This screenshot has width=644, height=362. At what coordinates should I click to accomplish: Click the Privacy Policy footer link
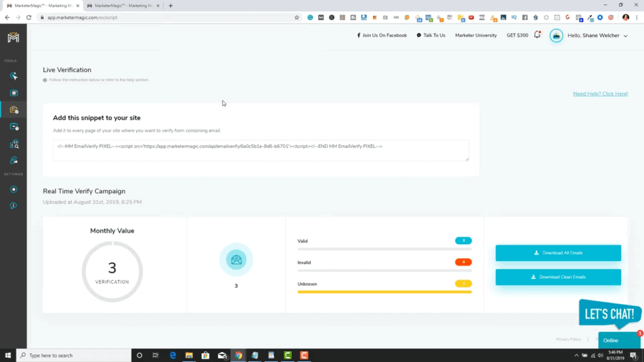(x=569, y=339)
